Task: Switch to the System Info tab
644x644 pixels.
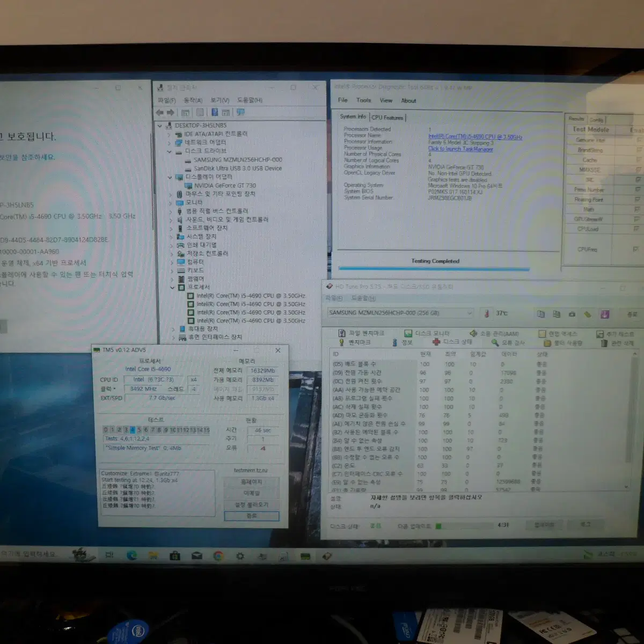Action: click(x=353, y=116)
